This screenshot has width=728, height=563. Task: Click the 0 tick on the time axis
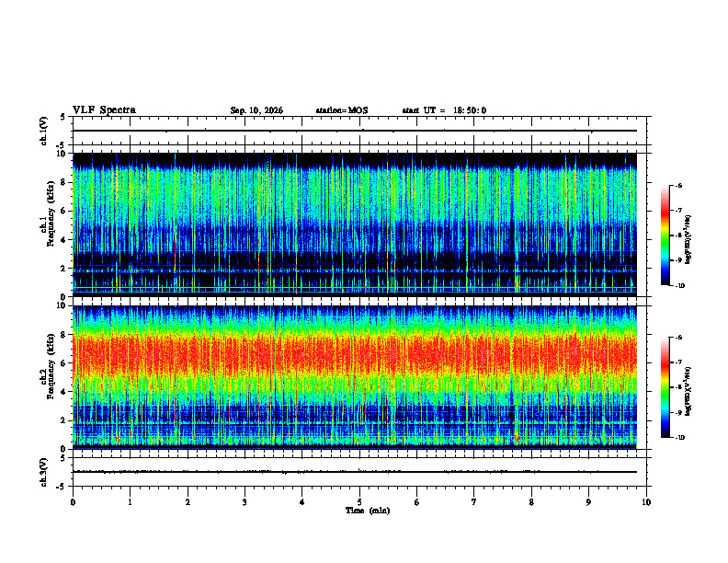point(73,502)
